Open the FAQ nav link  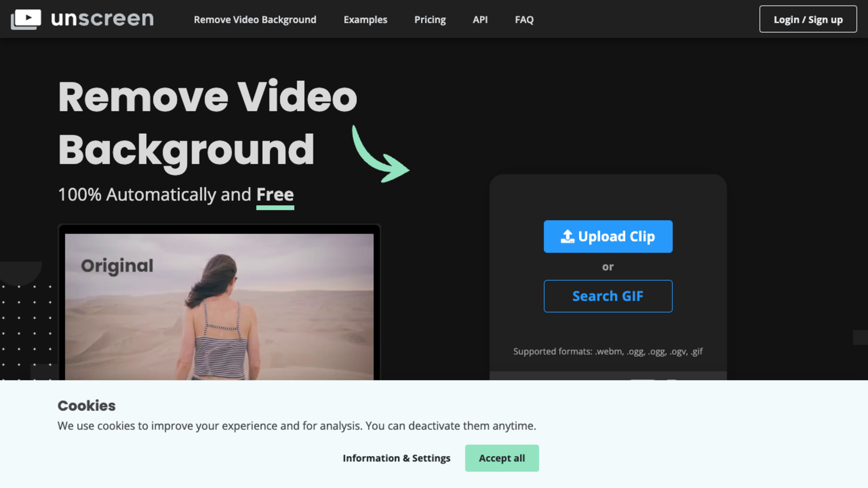[x=524, y=19]
